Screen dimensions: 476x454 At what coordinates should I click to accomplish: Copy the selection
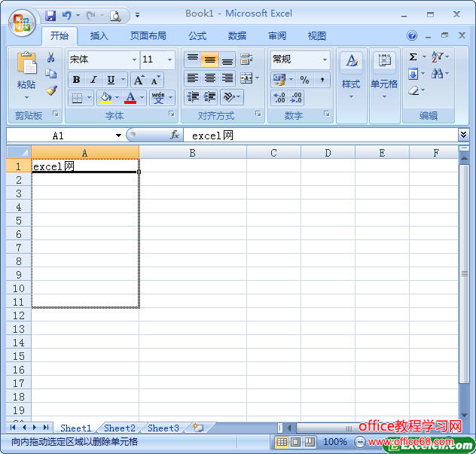[x=51, y=74]
